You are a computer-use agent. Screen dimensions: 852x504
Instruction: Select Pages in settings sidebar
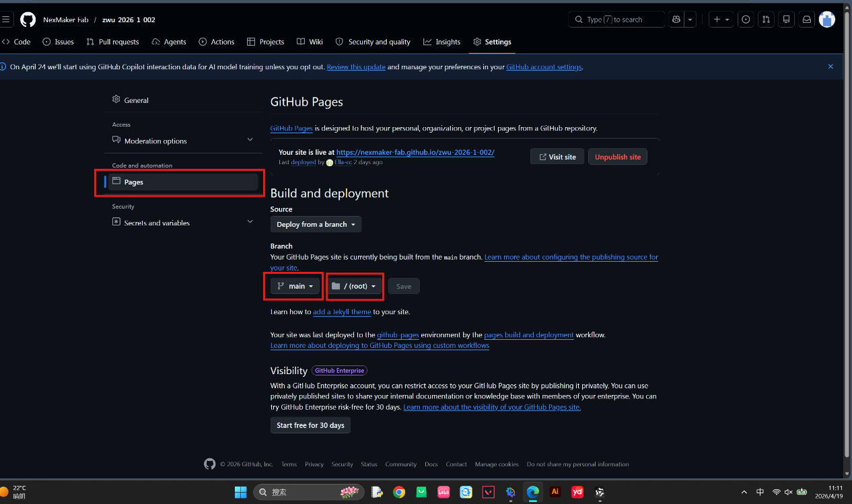[x=183, y=182]
